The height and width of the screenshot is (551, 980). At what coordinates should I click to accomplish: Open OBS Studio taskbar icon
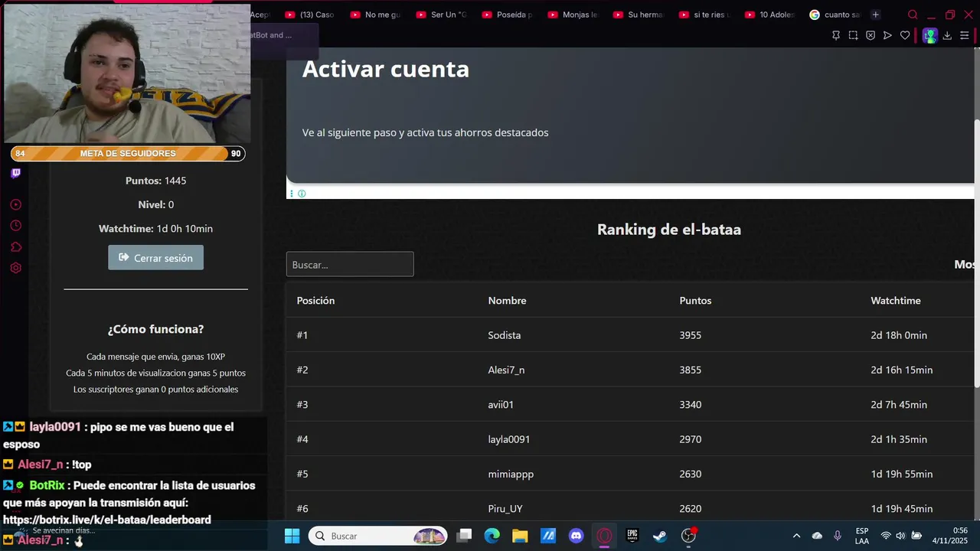click(x=688, y=536)
